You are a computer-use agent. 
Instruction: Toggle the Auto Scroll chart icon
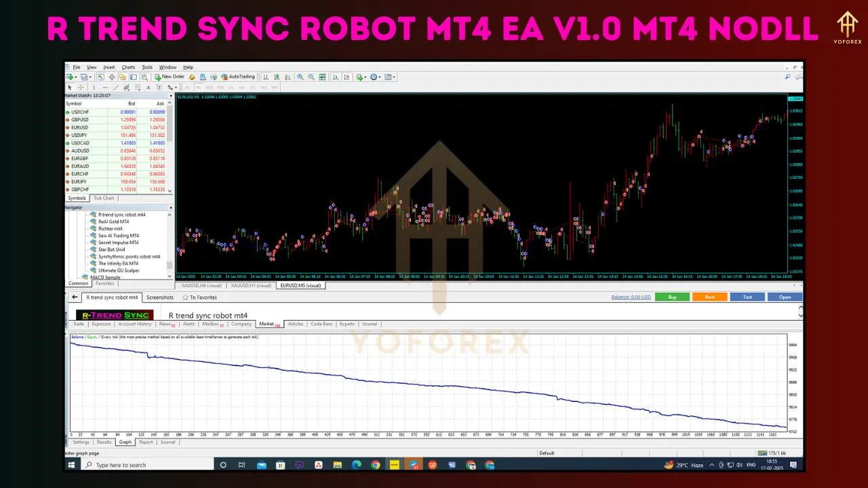pyautogui.click(x=335, y=77)
